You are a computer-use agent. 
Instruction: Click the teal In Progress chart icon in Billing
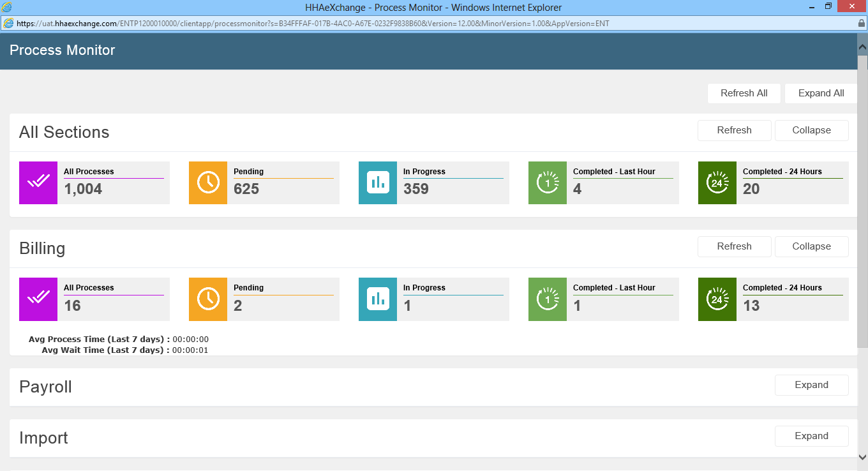pos(378,299)
